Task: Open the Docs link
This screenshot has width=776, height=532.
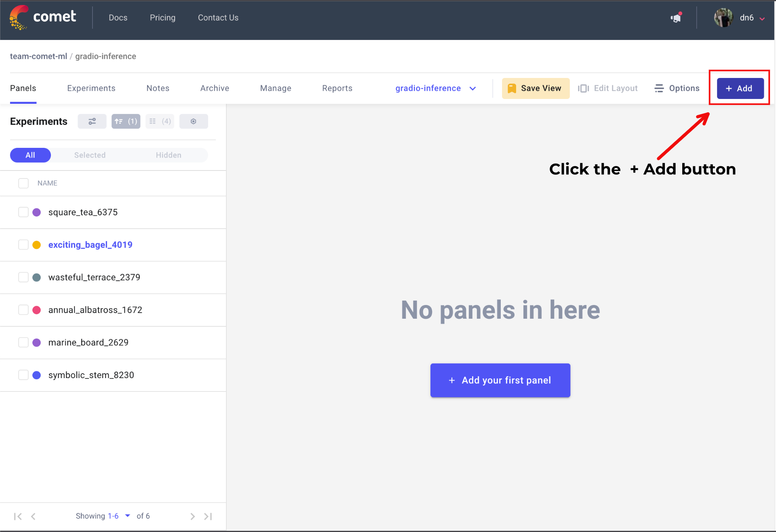Action: 118,18
